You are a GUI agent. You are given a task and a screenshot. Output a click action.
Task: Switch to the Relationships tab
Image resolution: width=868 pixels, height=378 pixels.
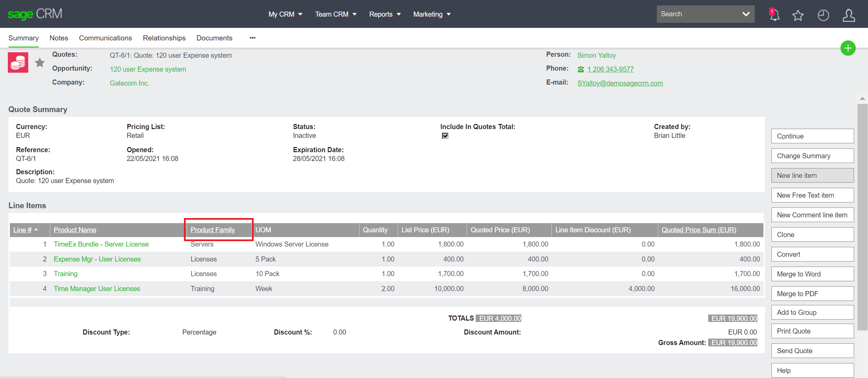pos(164,38)
